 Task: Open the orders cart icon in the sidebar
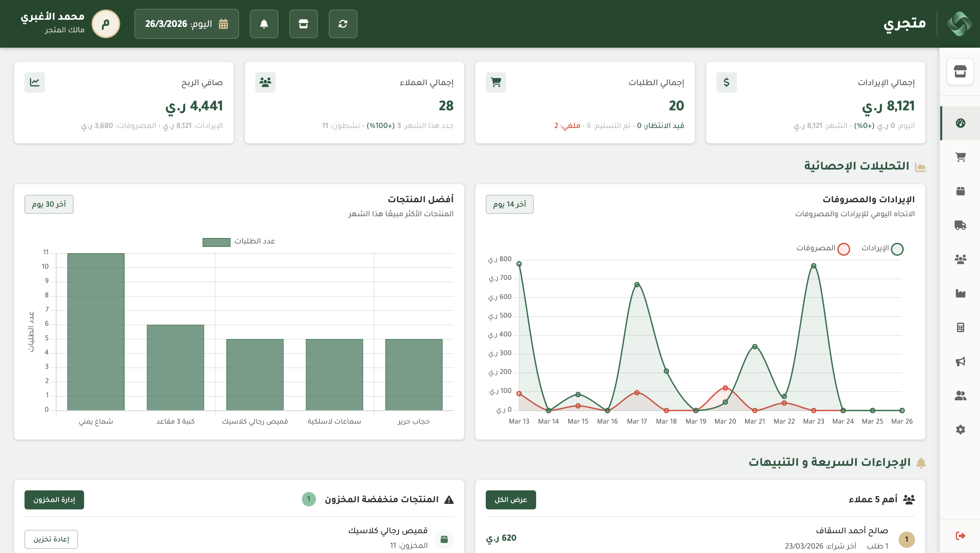click(960, 157)
